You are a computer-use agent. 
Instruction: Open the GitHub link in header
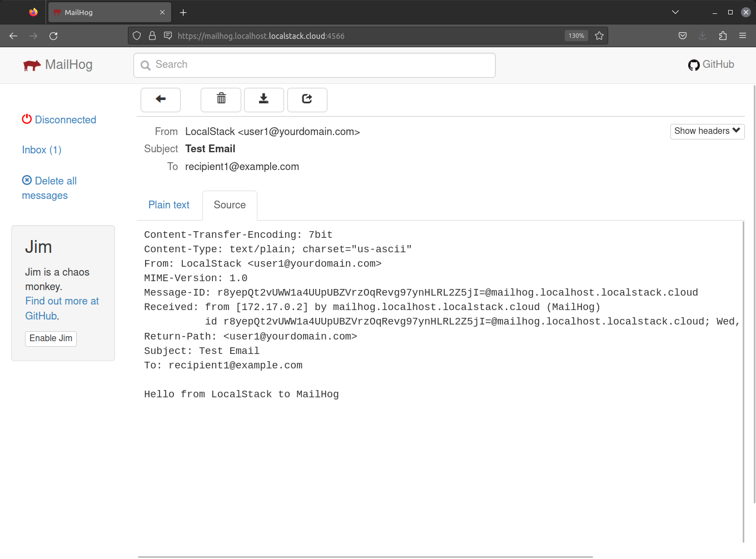click(711, 64)
